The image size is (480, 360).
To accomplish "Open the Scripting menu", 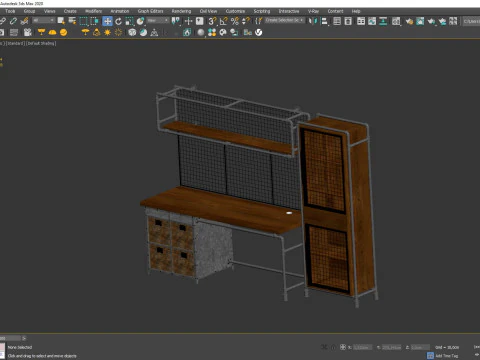I will (262, 11).
